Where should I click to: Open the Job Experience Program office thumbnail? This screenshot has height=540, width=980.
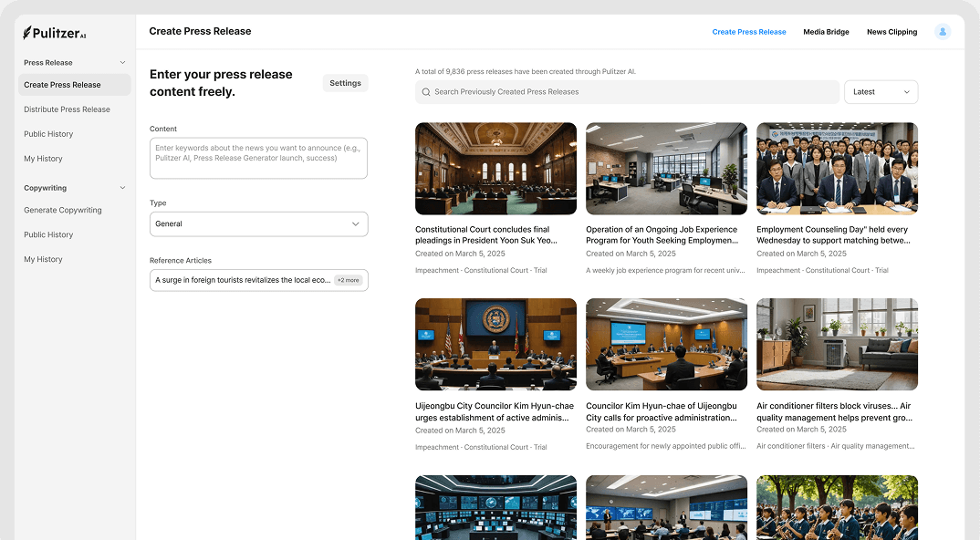[666, 169]
